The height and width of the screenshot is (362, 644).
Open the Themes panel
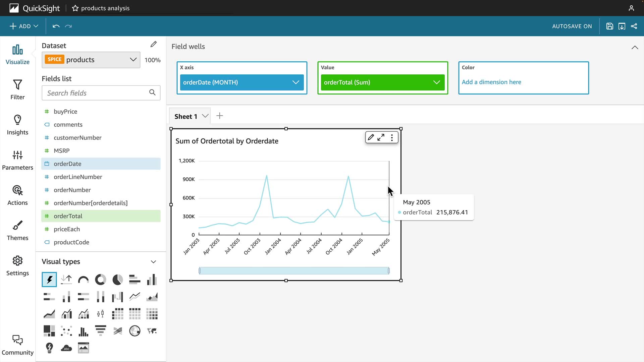click(x=17, y=230)
